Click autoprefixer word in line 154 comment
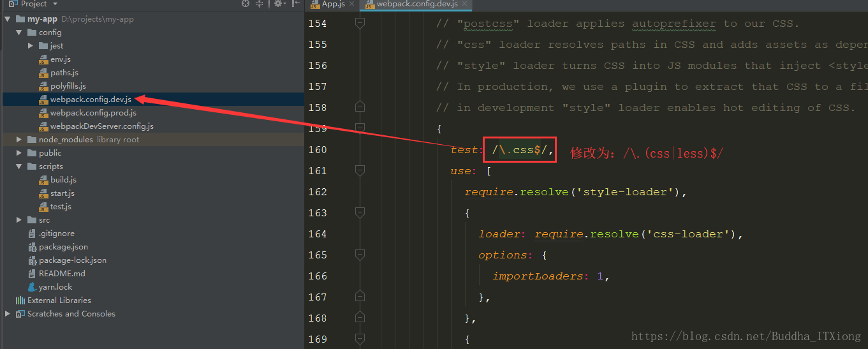This screenshot has width=868, height=349. point(674,24)
